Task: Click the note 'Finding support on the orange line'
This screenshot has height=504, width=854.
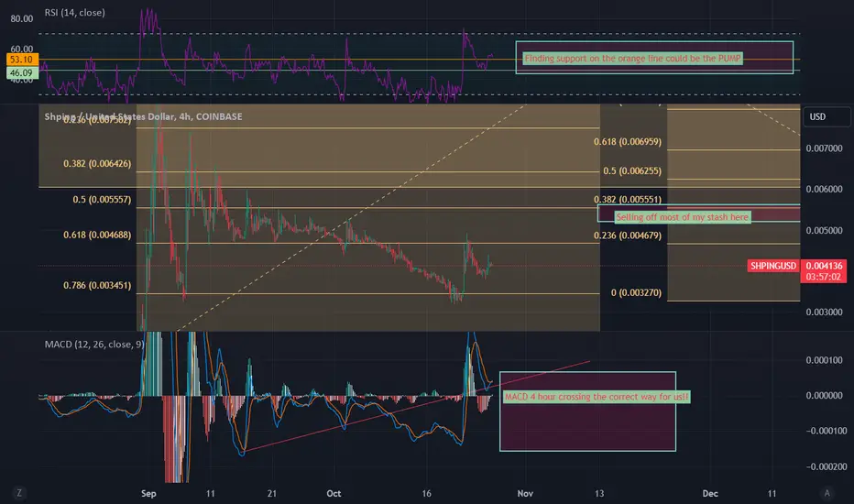Action: coord(632,59)
